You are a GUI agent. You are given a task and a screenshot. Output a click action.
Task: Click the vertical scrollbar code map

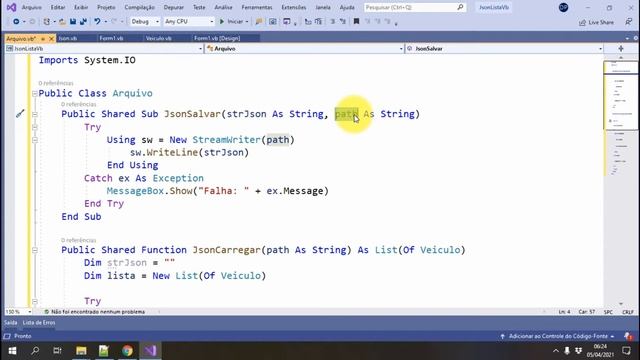coord(621,180)
